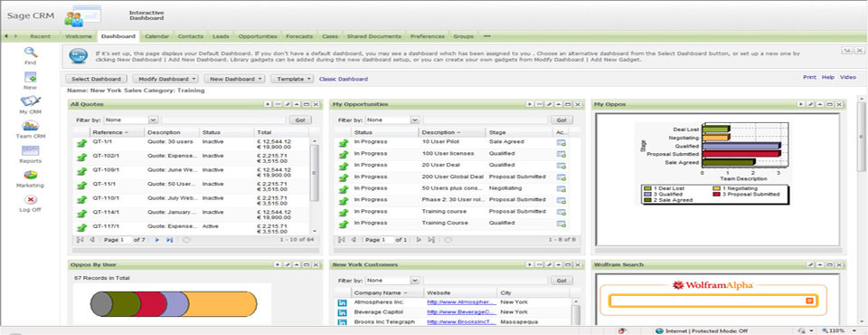Open Marketing from the sidebar

31,178
